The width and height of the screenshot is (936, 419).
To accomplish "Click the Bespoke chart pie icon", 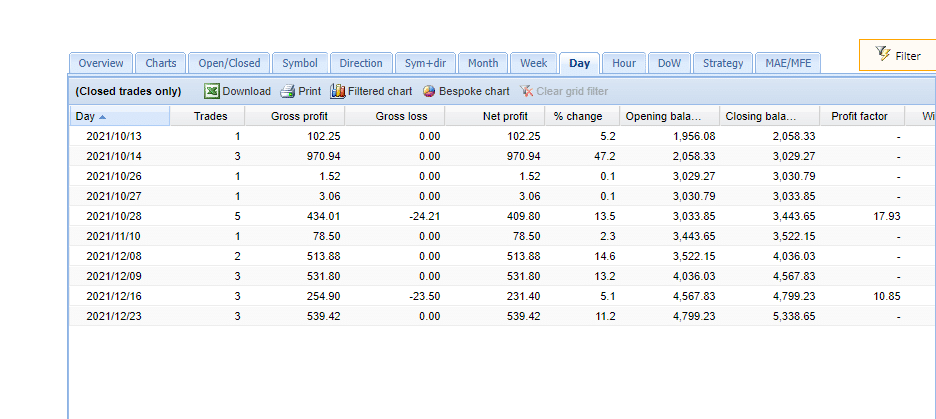I will tap(429, 91).
